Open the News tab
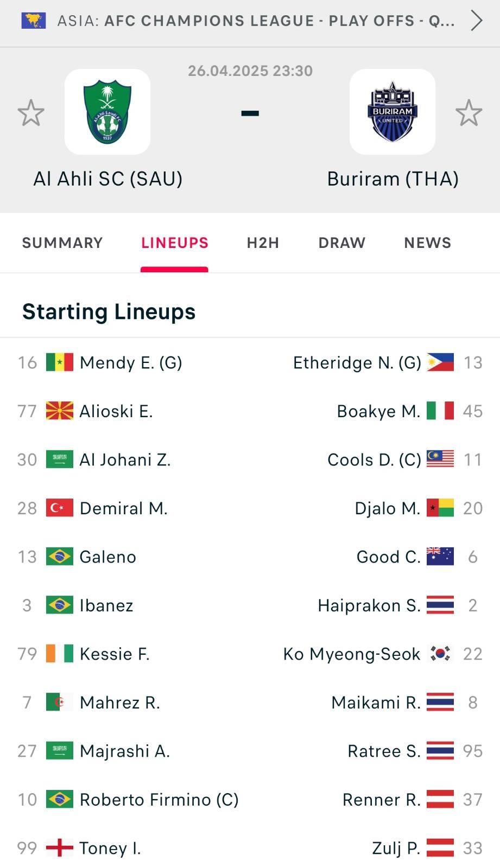 point(427,242)
